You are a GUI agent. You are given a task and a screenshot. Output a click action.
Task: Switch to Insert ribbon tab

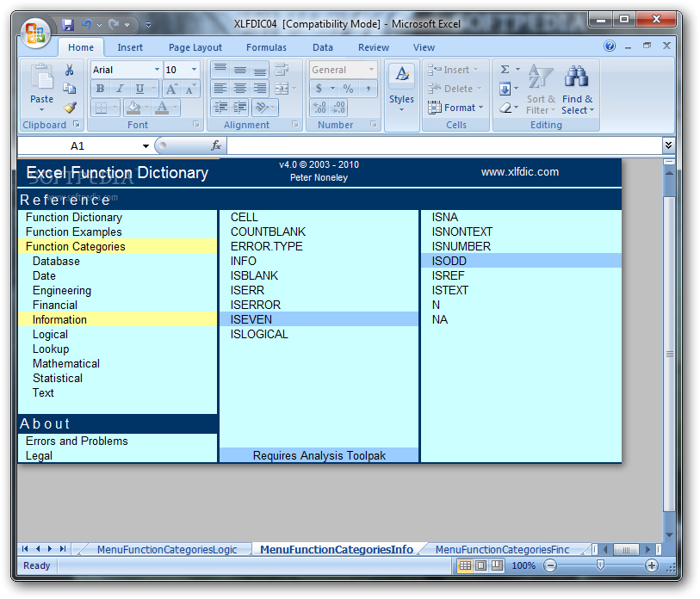(130, 47)
